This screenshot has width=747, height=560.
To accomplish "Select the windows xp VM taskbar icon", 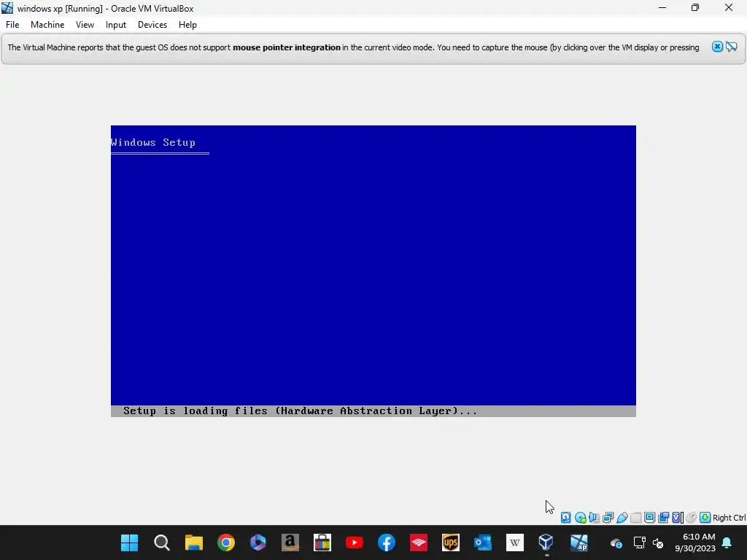I will (x=578, y=542).
